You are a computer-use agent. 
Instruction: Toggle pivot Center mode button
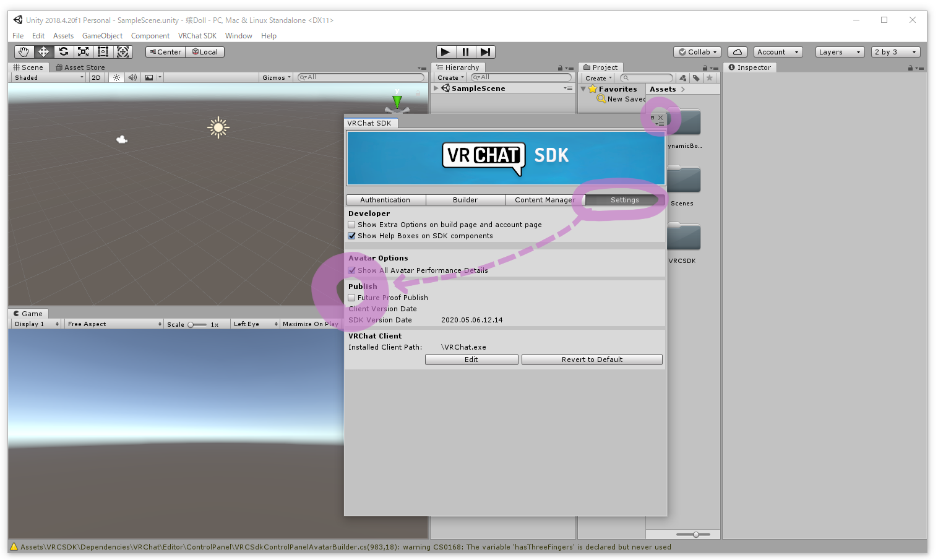pos(165,52)
